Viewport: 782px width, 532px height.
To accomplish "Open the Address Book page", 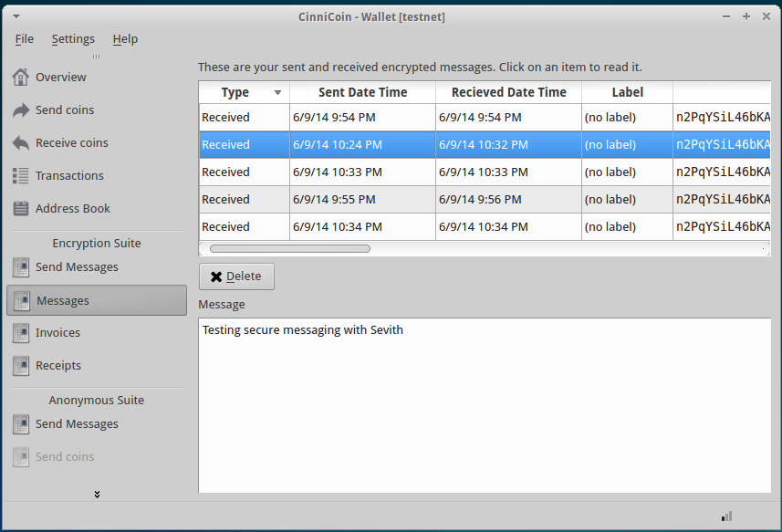I will (73, 208).
